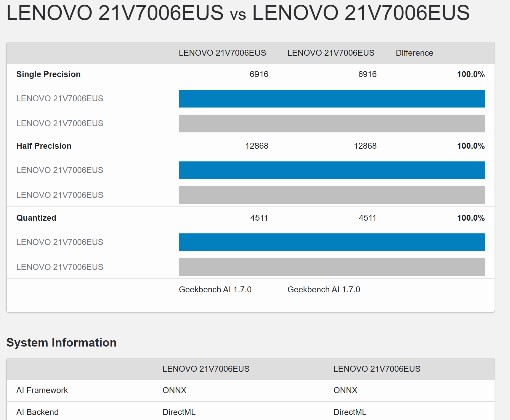510x420 pixels.
Task: Click the Quantized row label
Action: [x=36, y=218]
